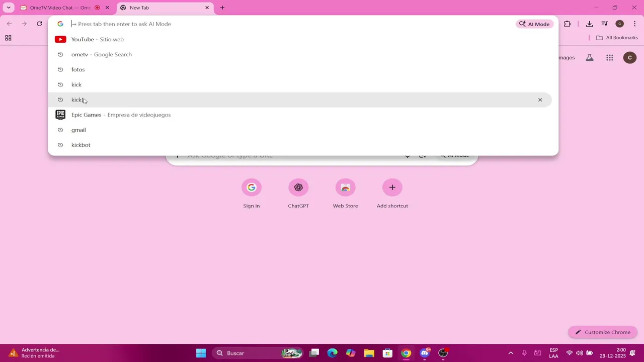Open the Extensions puzzle icon
Viewport: 644px width, 362px height.
568,24
